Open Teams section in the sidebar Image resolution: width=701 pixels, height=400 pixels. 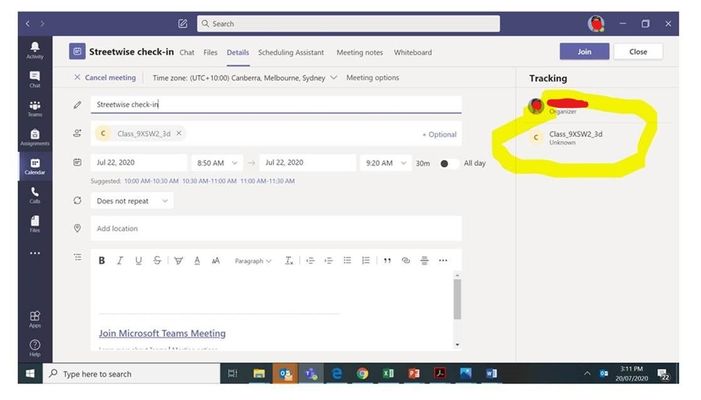pyautogui.click(x=35, y=108)
